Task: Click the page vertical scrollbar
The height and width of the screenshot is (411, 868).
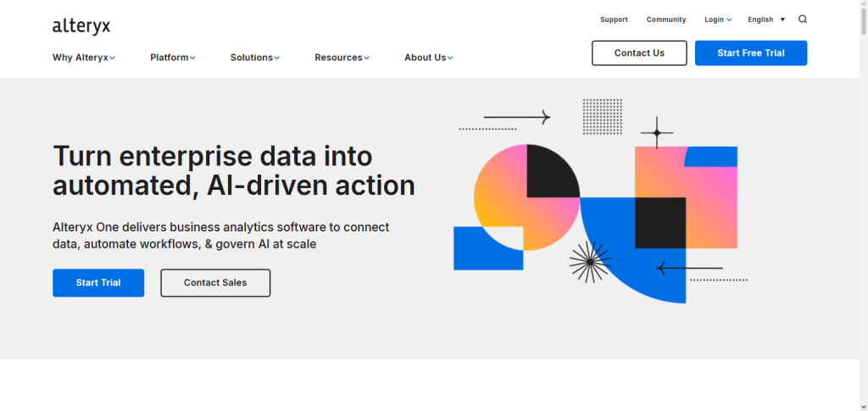Action: [x=864, y=205]
